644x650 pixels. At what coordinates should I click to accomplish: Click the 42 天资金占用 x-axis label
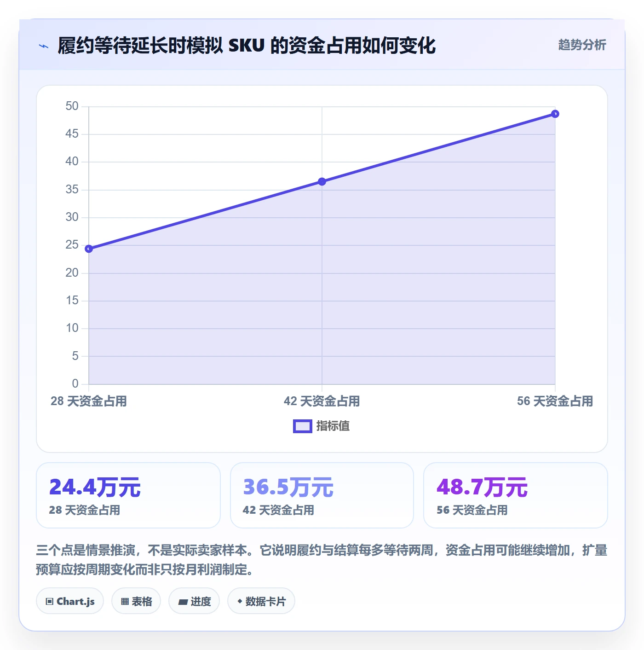(x=322, y=401)
